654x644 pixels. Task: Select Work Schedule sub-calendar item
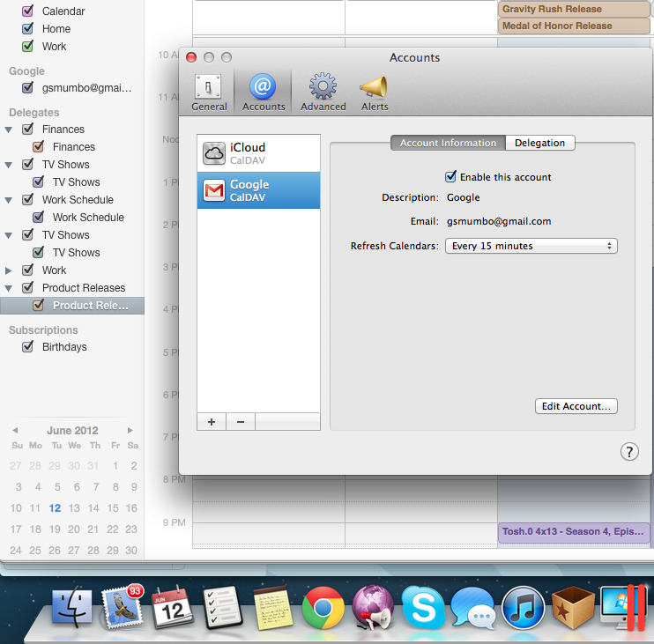[88, 218]
